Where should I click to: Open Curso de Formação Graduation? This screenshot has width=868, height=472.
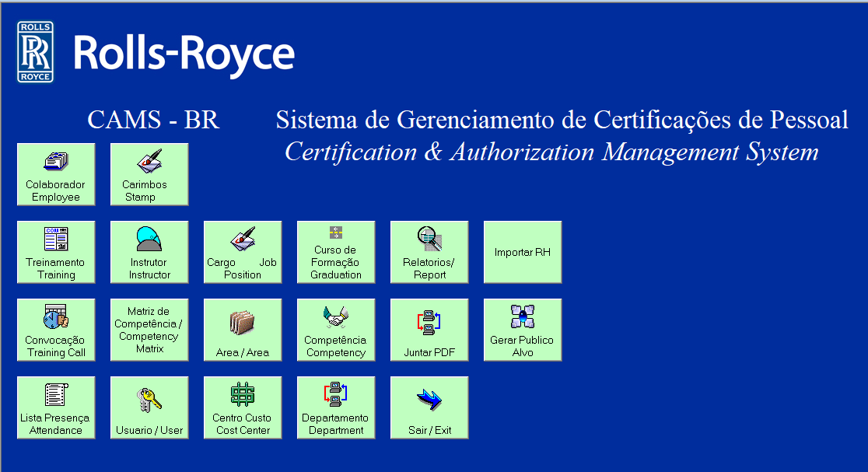pyautogui.click(x=336, y=252)
